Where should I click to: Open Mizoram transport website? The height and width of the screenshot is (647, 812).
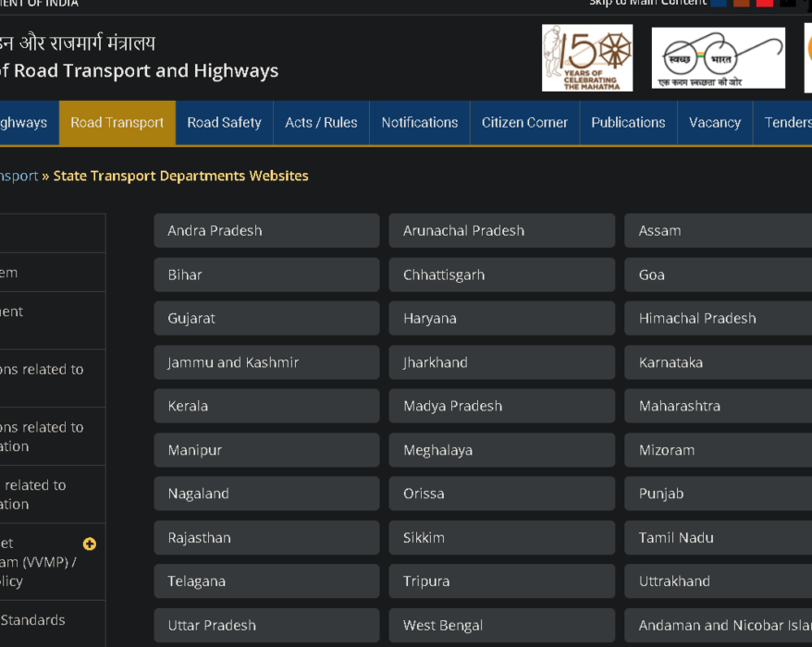(x=719, y=450)
